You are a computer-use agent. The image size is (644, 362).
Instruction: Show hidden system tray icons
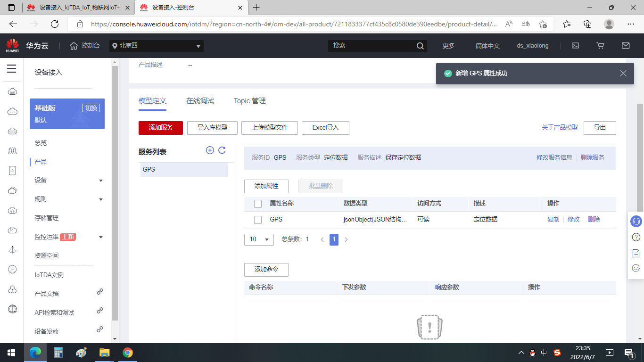tap(521, 353)
